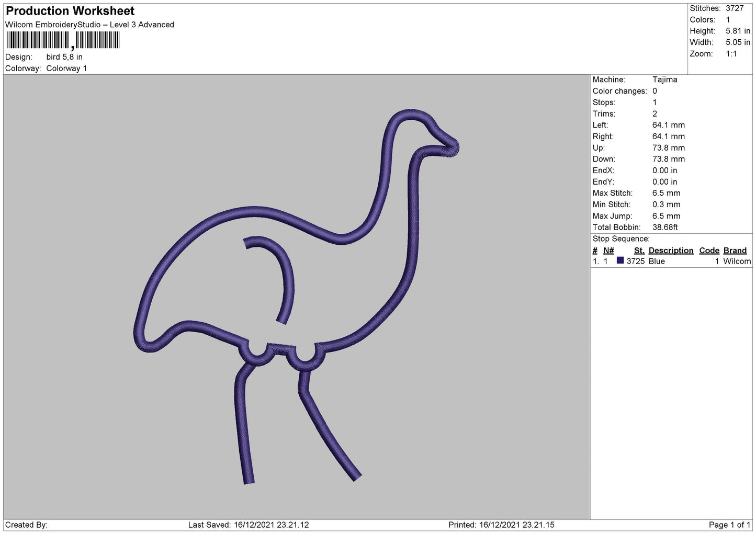Click the Width value 5.05 in

[738, 43]
